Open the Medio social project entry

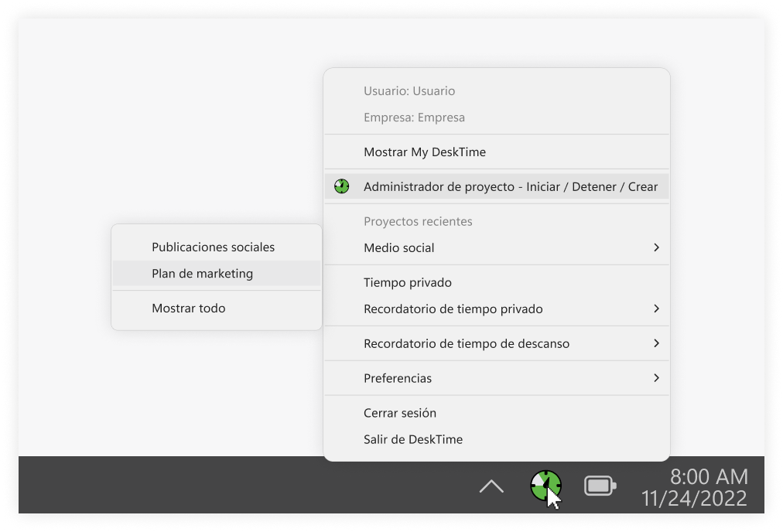tap(497, 247)
